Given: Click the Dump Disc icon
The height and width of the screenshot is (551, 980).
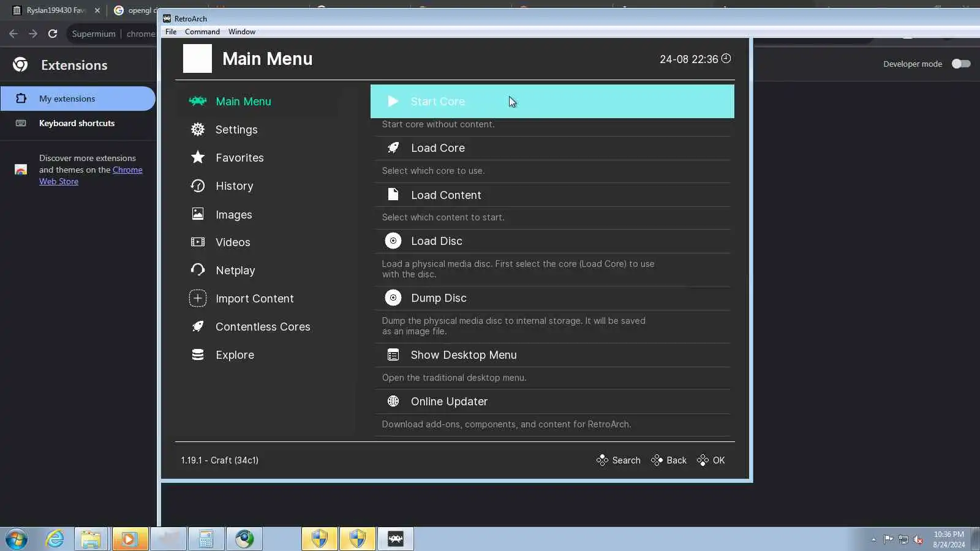Looking at the screenshot, I should tap(393, 298).
